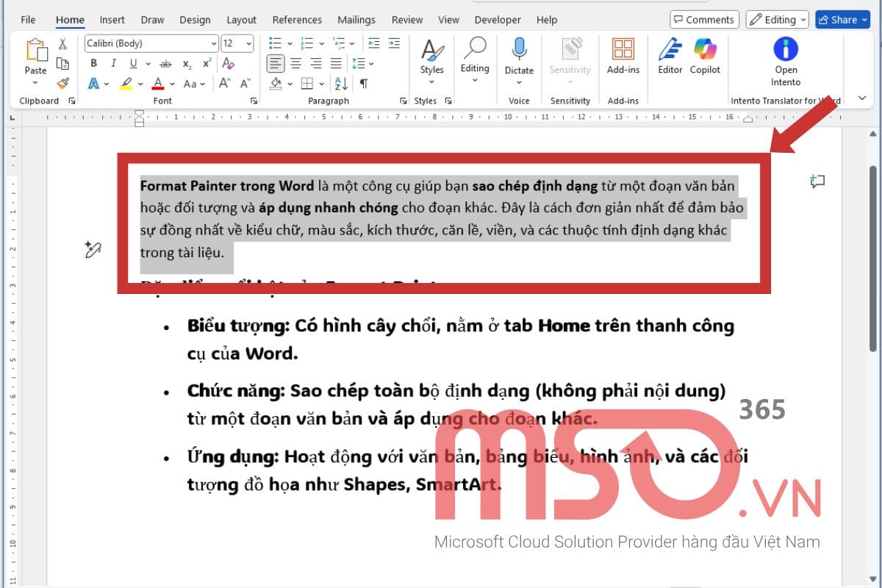
Task: Switch to the Insert tab
Action: pos(112,20)
